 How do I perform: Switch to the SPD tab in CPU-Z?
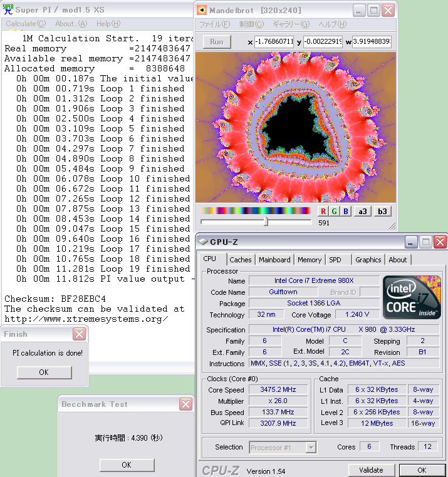(x=335, y=260)
